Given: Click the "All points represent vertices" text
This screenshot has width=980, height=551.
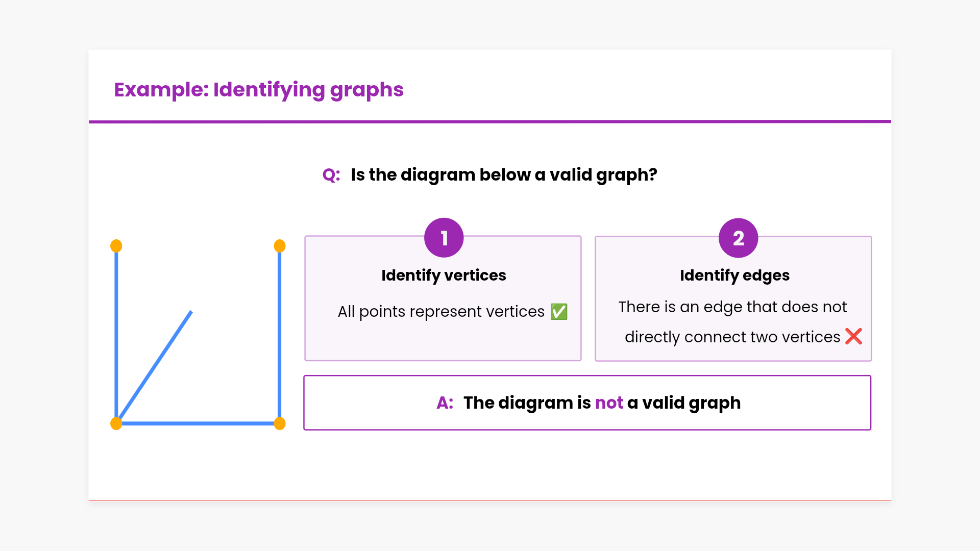Looking at the screenshot, I should click(x=441, y=312).
